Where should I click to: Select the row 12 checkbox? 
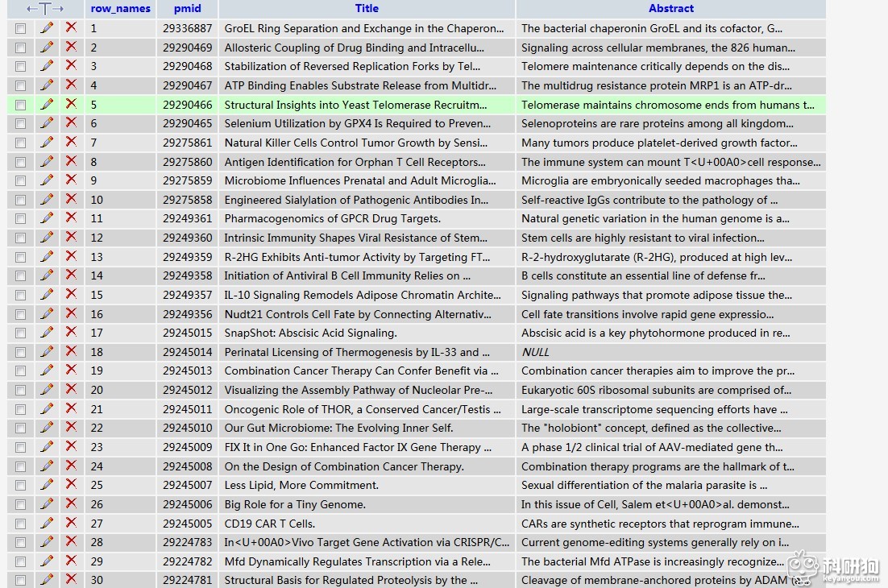tap(20, 238)
